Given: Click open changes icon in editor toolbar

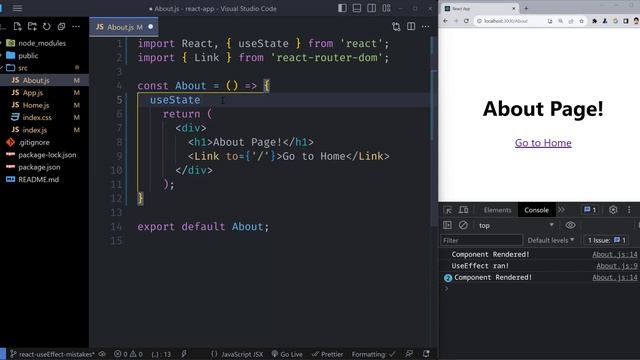Looking at the screenshot, I should click(396, 27).
